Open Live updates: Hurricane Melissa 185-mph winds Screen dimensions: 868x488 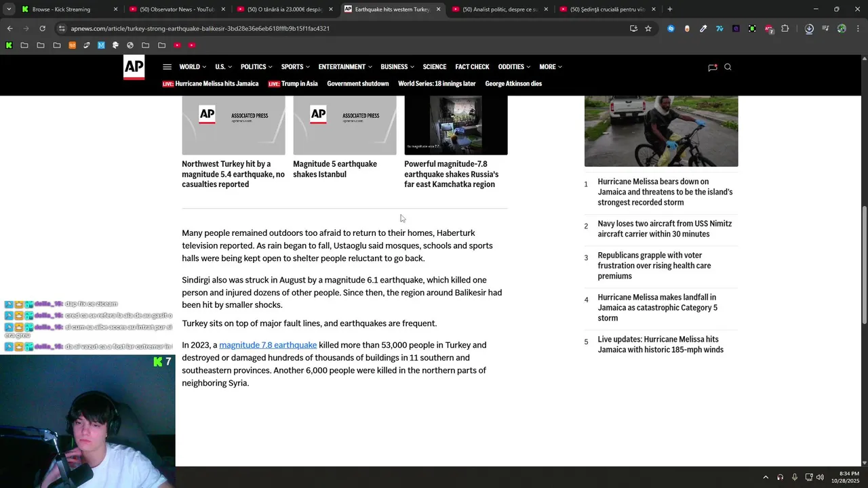click(660, 344)
